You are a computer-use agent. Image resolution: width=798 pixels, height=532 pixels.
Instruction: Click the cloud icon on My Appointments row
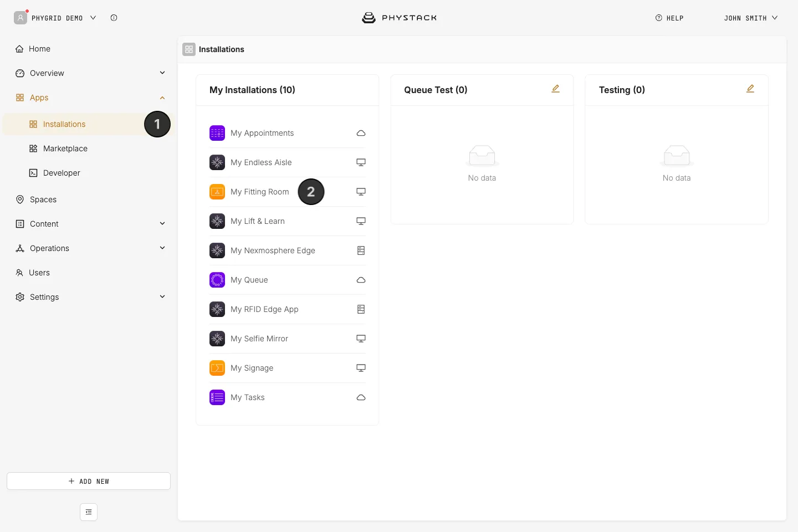tap(361, 133)
